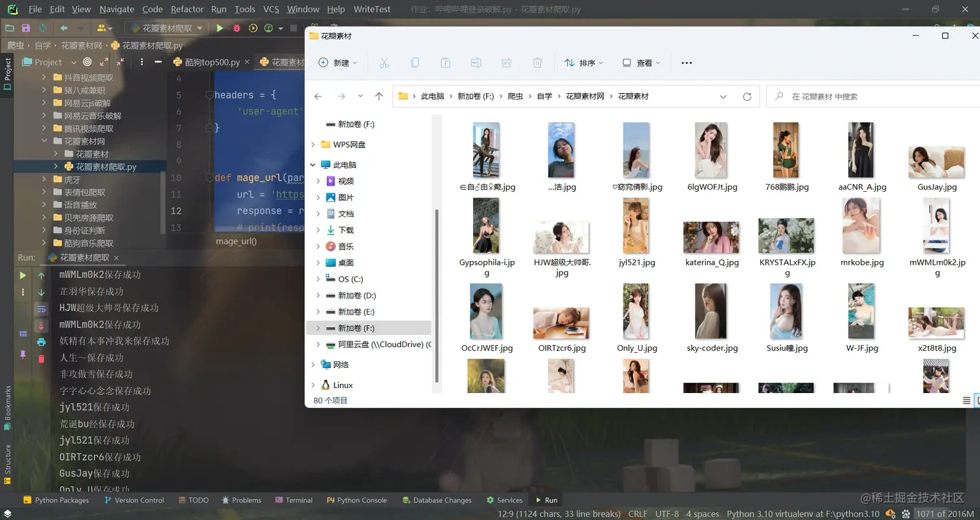This screenshot has width=980, height=520.
Task: Pin the Run tab with the pin icon
Action: pyautogui.click(x=23, y=354)
